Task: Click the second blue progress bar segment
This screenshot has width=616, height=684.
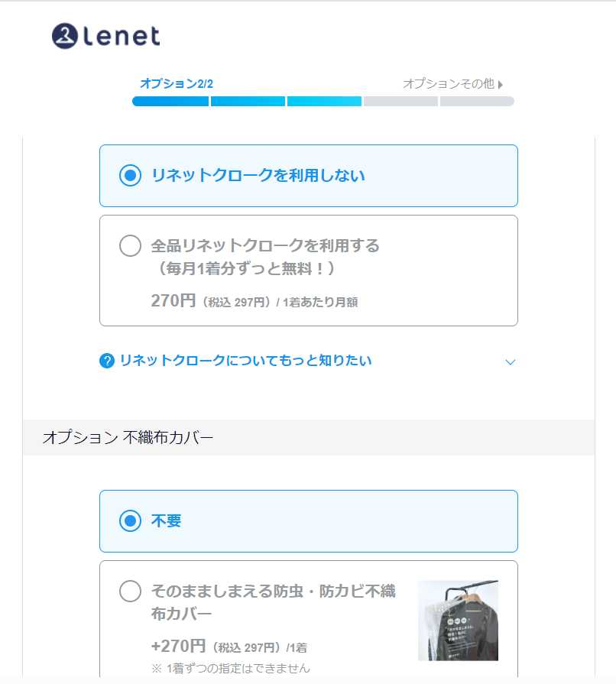Action: point(248,101)
